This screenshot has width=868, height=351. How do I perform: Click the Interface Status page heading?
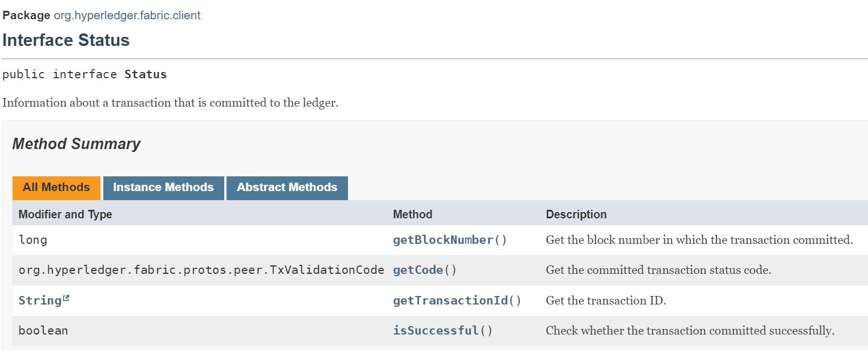(66, 40)
